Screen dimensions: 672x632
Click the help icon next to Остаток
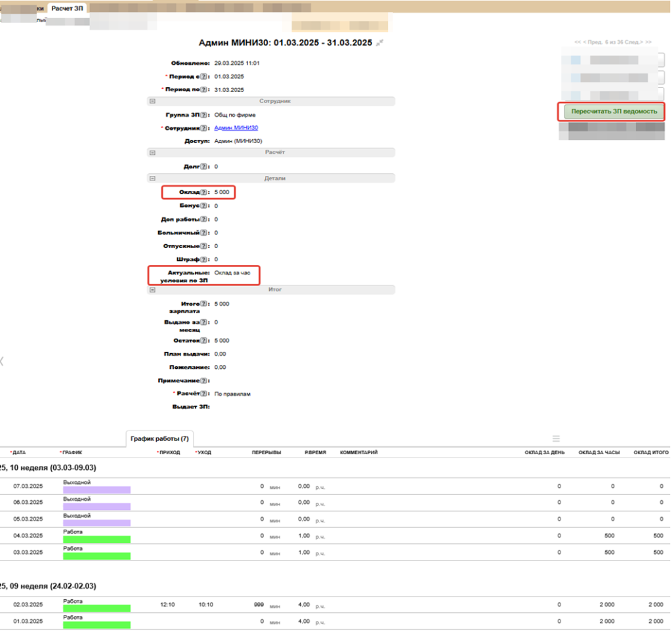[203, 341]
